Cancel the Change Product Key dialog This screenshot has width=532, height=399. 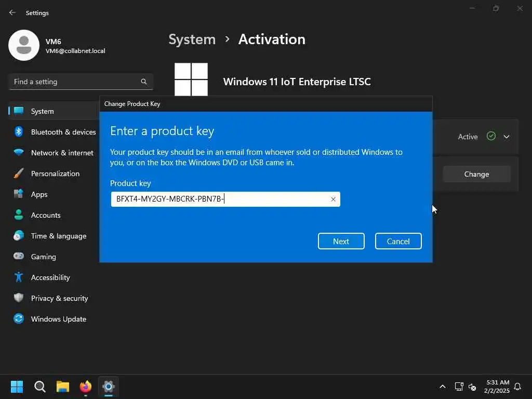[x=398, y=241]
